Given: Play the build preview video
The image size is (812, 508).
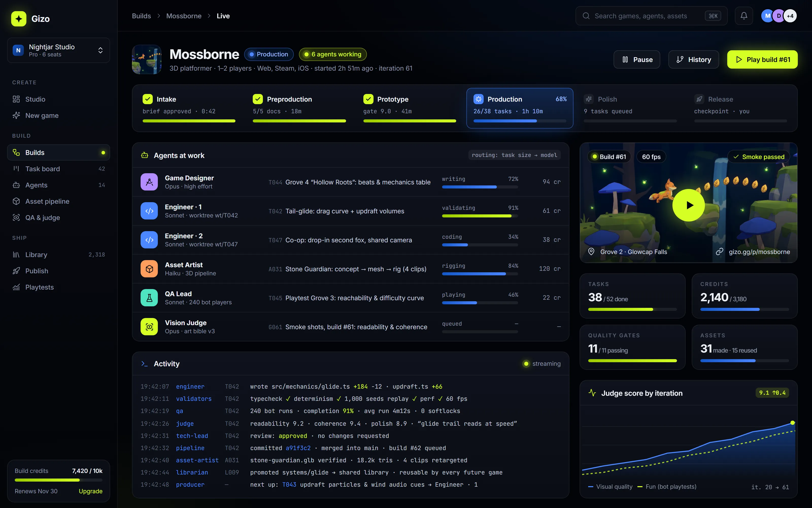Looking at the screenshot, I should pos(688,205).
